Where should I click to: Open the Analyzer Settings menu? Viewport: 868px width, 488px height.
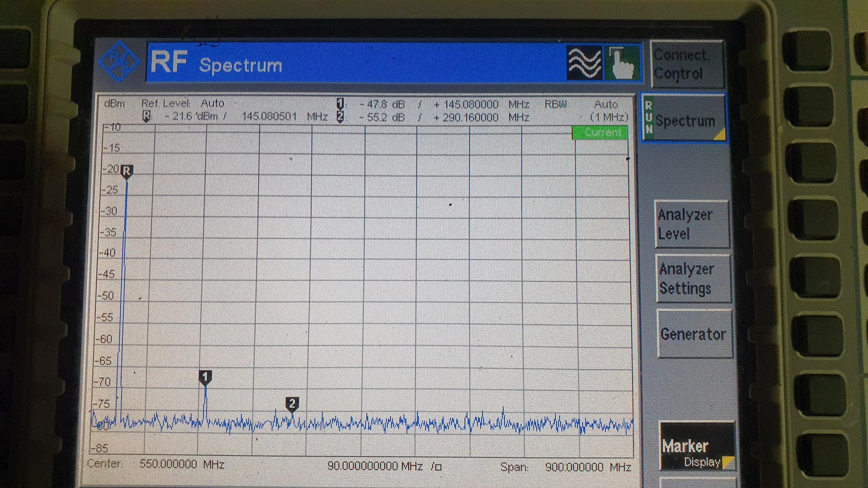pos(694,278)
